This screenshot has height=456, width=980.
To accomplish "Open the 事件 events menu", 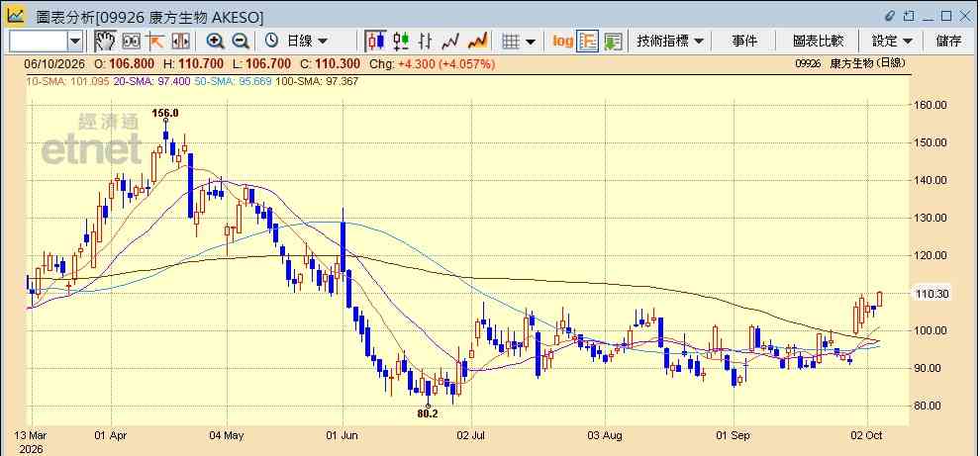I will click(744, 42).
